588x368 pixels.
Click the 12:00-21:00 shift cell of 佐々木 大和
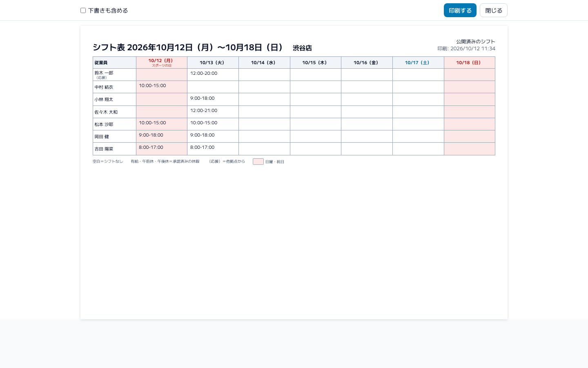[x=213, y=112]
